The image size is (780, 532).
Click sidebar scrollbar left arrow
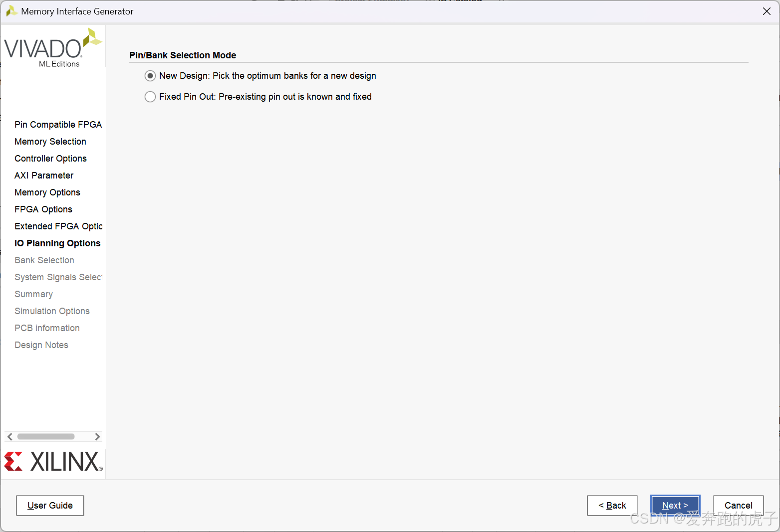pos(10,437)
